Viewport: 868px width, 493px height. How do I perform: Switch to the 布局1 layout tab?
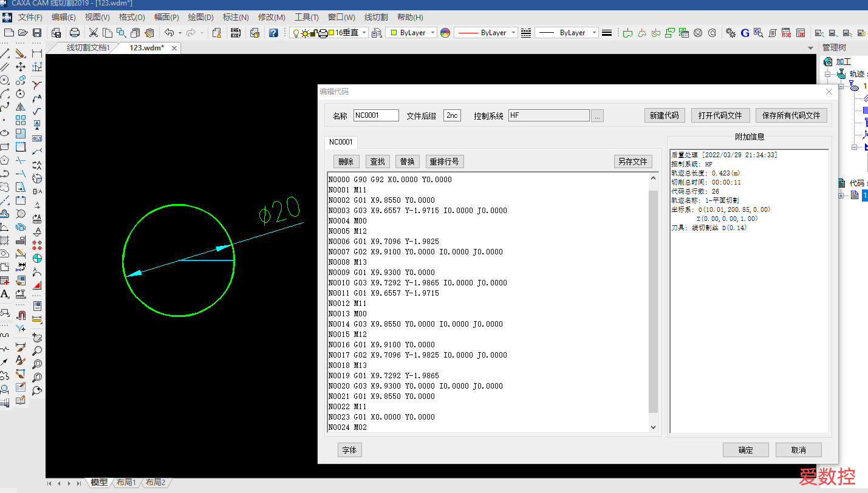coord(126,482)
